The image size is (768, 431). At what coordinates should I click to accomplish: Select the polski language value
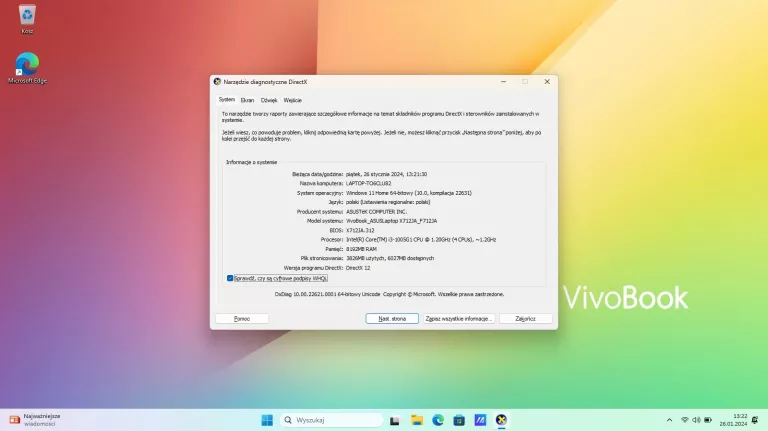388,202
